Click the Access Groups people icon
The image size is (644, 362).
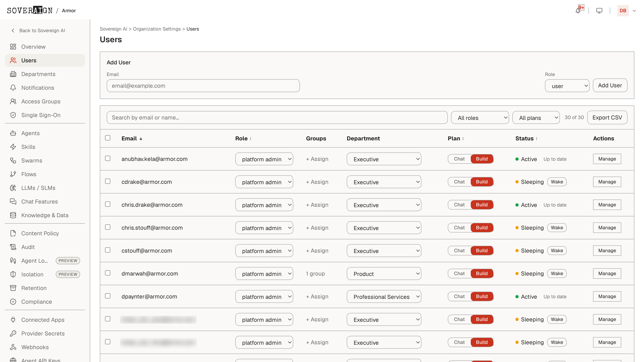(x=13, y=101)
